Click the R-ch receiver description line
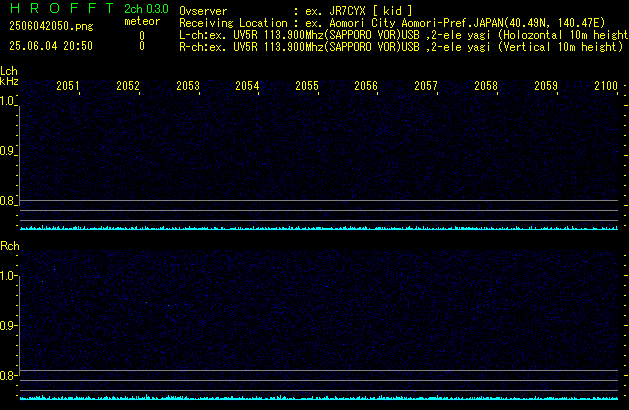 click(401, 47)
